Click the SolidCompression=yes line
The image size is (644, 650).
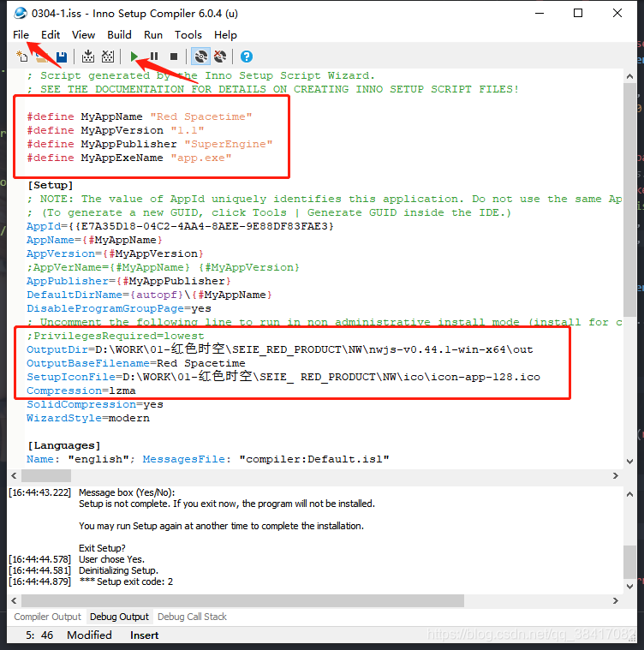tap(95, 403)
